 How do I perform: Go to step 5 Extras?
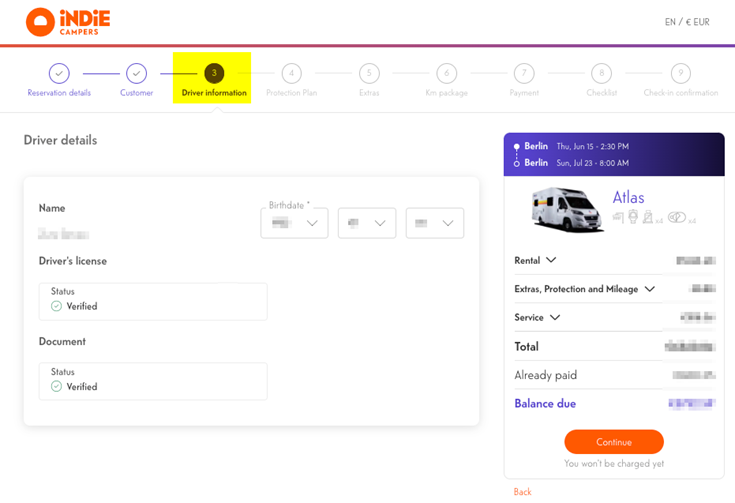pos(369,73)
